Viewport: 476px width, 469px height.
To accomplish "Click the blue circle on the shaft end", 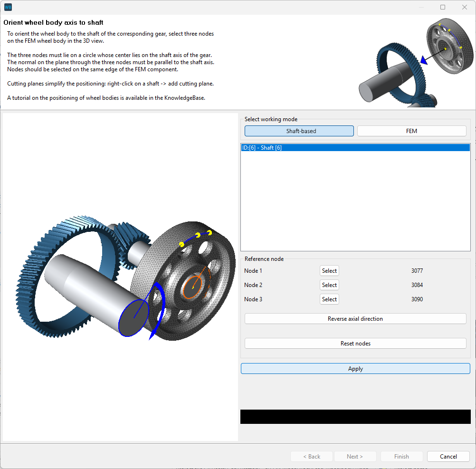I will 133,317.
